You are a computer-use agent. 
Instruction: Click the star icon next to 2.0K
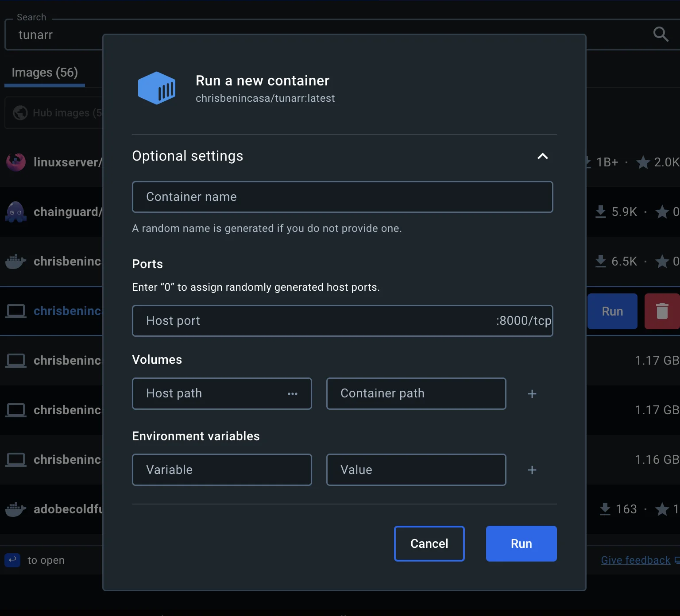click(643, 162)
